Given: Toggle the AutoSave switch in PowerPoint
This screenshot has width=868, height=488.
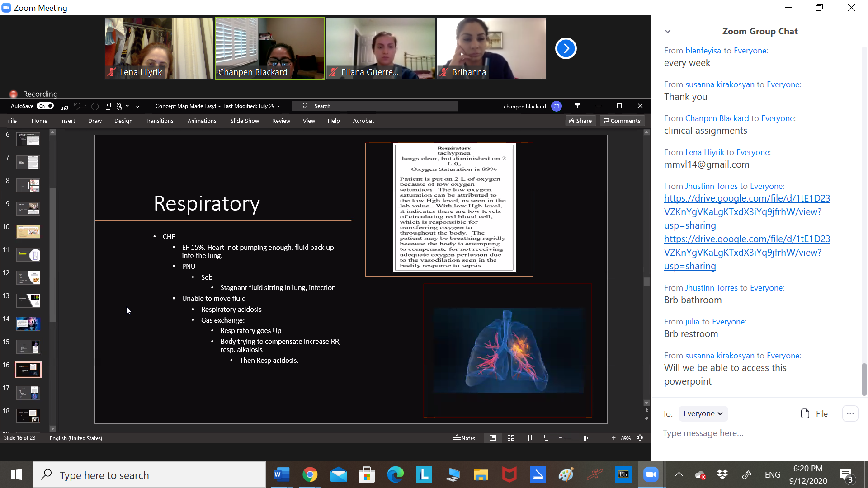Looking at the screenshot, I should click(x=45, y=106).
